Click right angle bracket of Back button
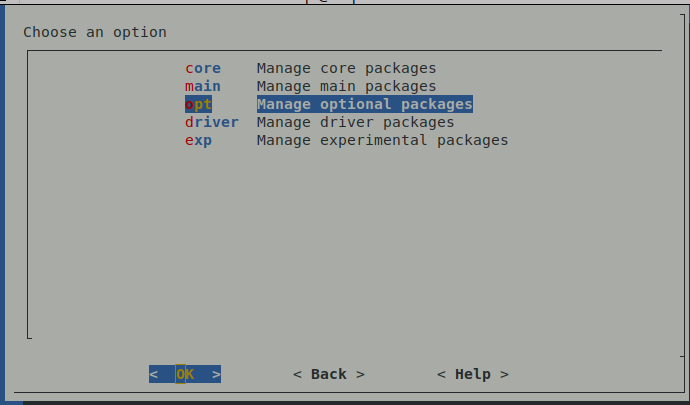 point(361,374)
